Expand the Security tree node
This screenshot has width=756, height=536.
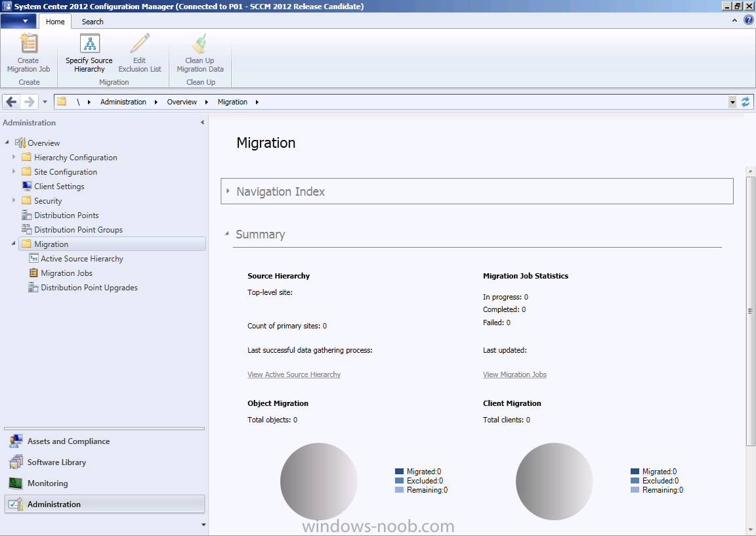pyautogui.click(x=14, y=200)
